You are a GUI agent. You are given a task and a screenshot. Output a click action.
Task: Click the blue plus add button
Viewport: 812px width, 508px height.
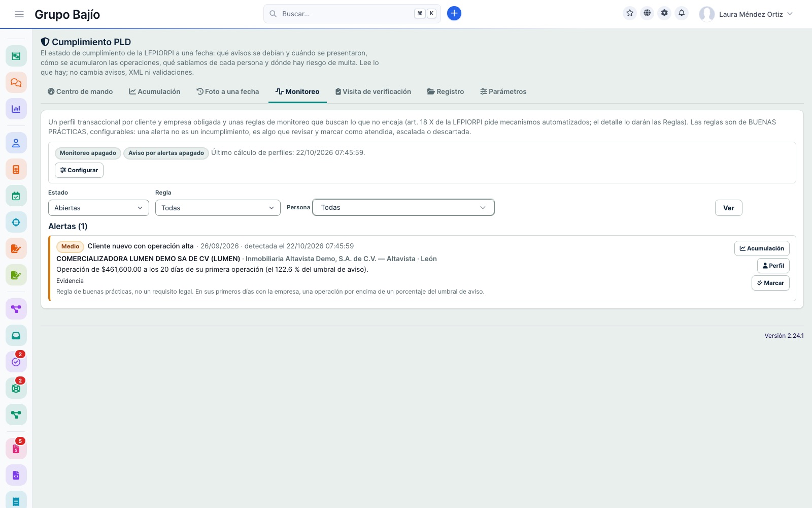(x=454, y=14)
